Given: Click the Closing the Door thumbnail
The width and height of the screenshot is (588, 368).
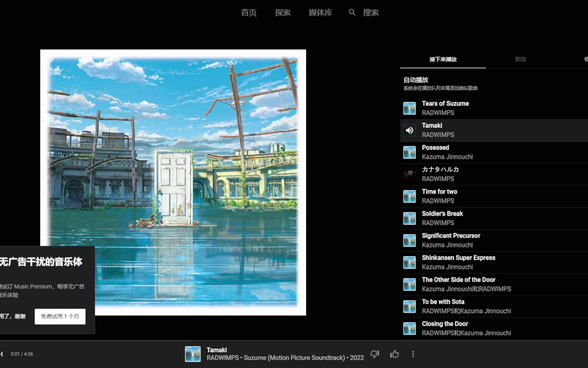Looking at the screenshot, I should coord(410,328).
